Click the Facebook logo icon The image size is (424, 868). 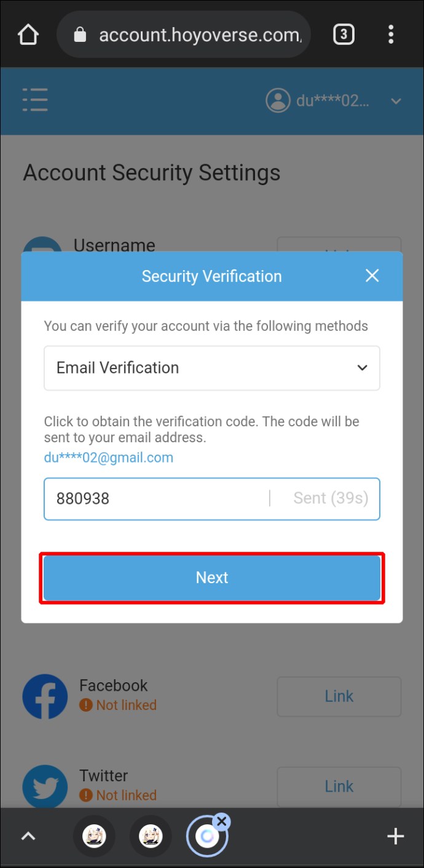coord(45,697)
